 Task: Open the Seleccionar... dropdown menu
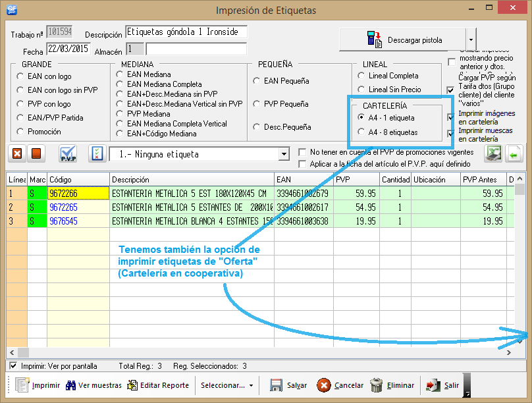point(226,385)
